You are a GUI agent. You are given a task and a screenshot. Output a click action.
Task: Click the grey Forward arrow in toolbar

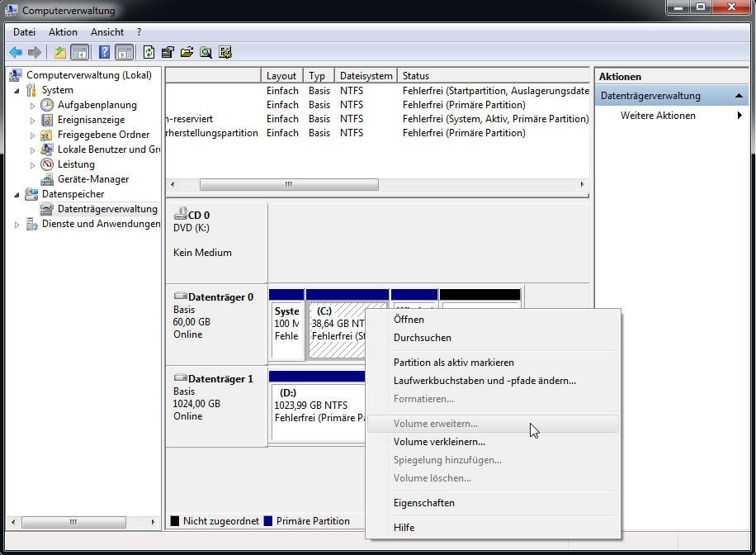(35, 52)
